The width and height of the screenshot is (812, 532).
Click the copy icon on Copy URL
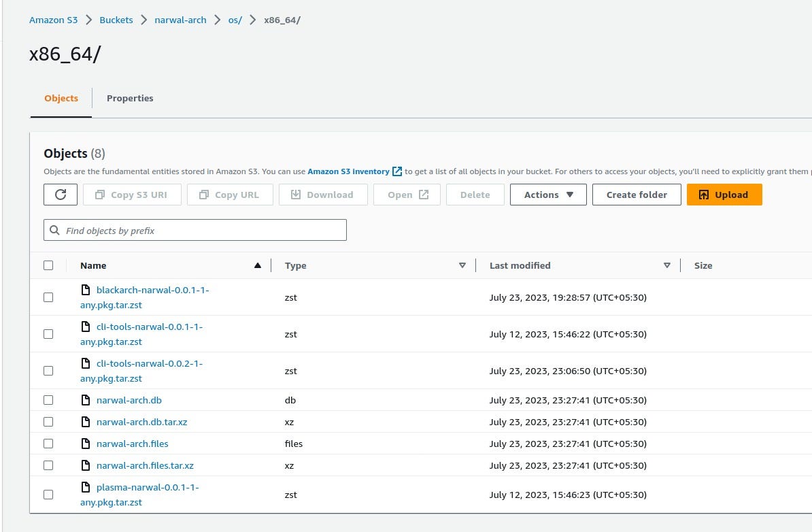point(203,195)
